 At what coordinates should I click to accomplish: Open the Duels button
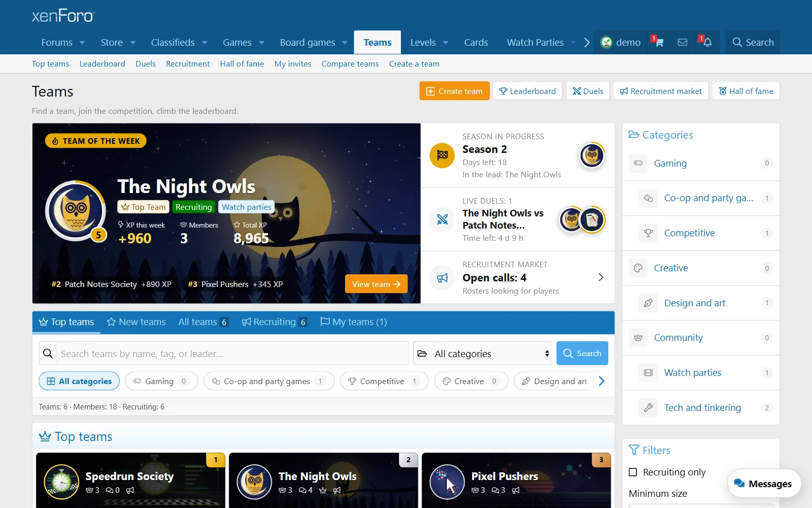(588, 91)
